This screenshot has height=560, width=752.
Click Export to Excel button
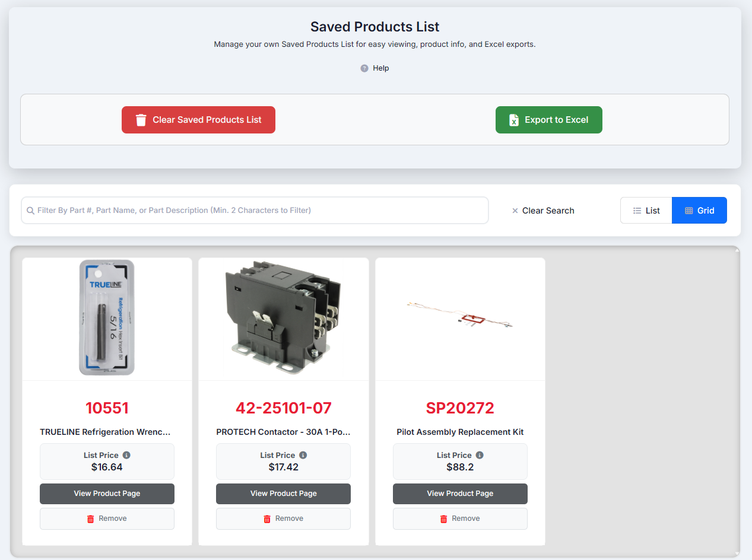tap(549, 120)
